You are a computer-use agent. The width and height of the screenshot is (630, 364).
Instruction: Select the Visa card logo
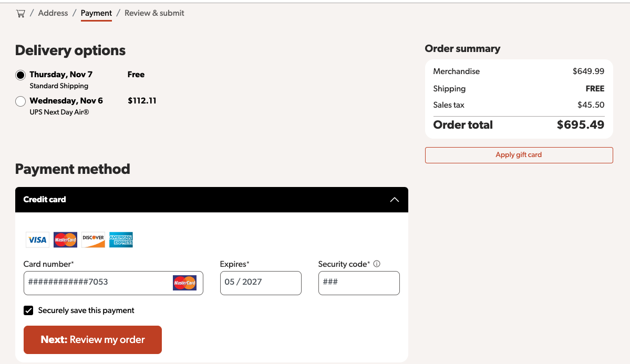tap(37, 240)
